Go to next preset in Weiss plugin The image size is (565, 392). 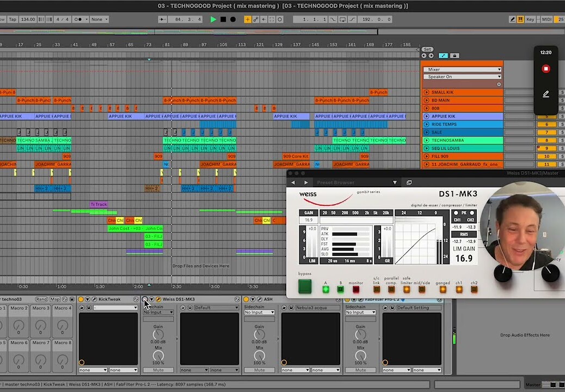coord(306,183)
